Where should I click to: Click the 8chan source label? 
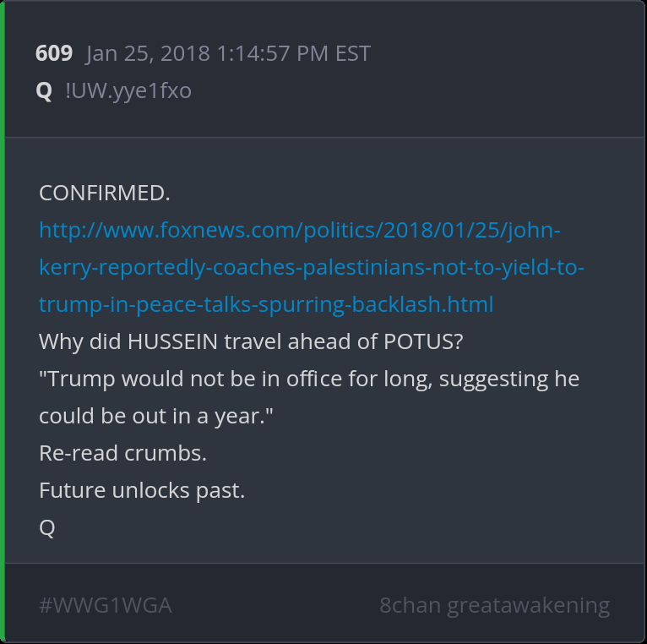tap(410, 605)
